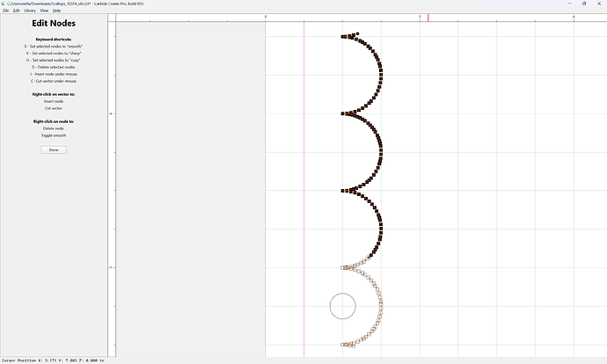Click the "Right-click on vector to:" heading
This screenshot has width=607, height=364.
tap(54, 94)
